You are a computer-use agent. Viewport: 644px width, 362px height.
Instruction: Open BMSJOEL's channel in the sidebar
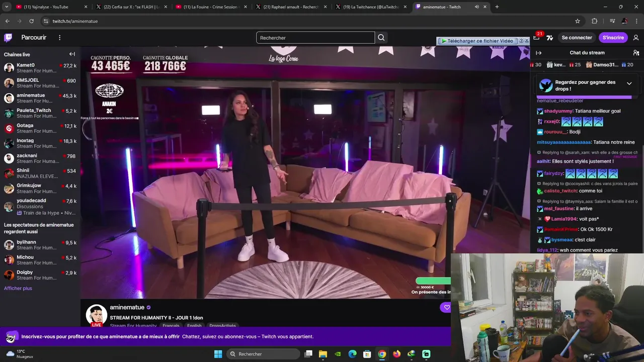40,83
